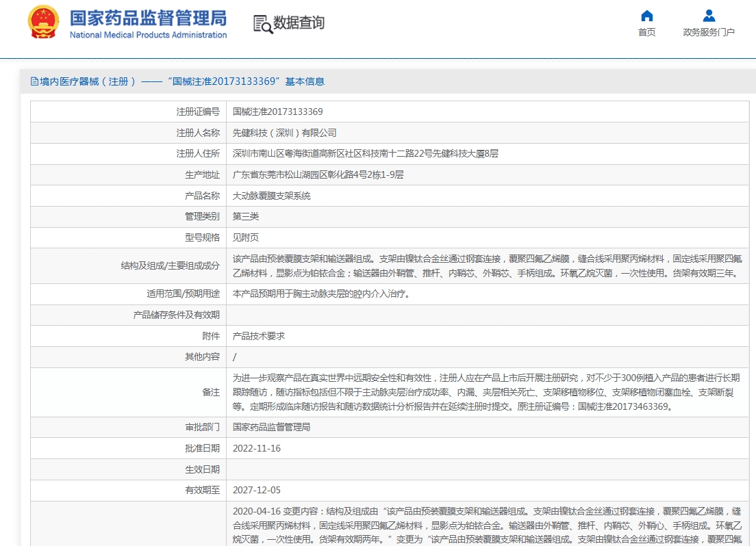The width and height of the screenshot is (756, 546).
Task: Click the 适用范围/预期用途 label
Action: point(184,294)
